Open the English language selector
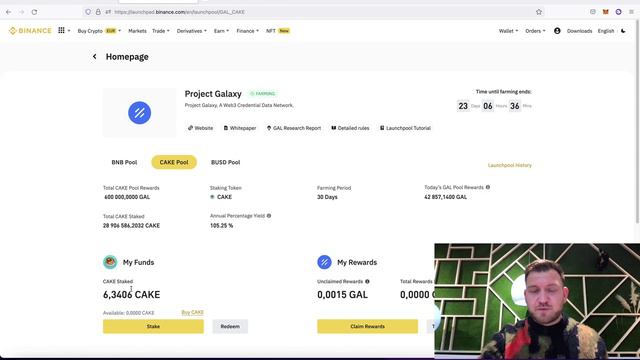The width and height of the screenshot is (640, 360). pyautogui.click(x=606, y=31)
